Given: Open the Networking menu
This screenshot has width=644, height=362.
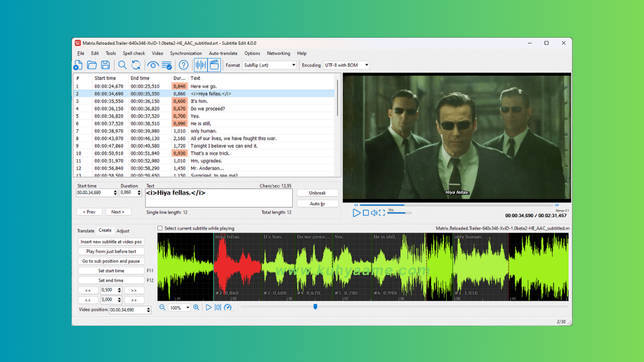Looking at the screenshot, I should coord(278,53).
